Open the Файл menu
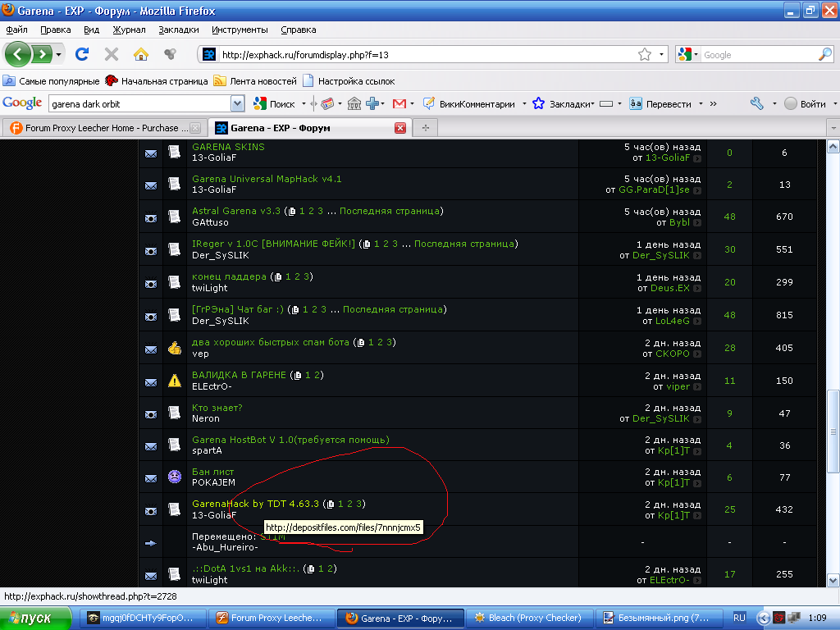This screenshot has height=630, width=840. (16, 30)
